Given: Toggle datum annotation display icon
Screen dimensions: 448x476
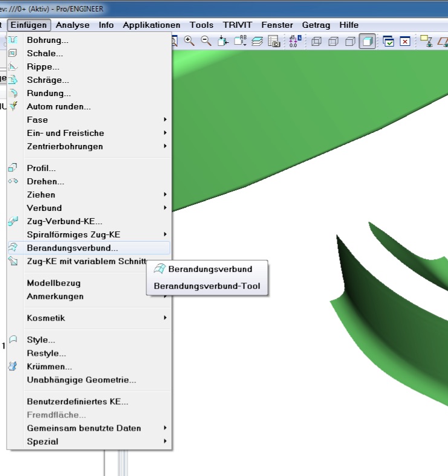Looking at the screenshot, I should pyautogui.click(x=426, y=41).
